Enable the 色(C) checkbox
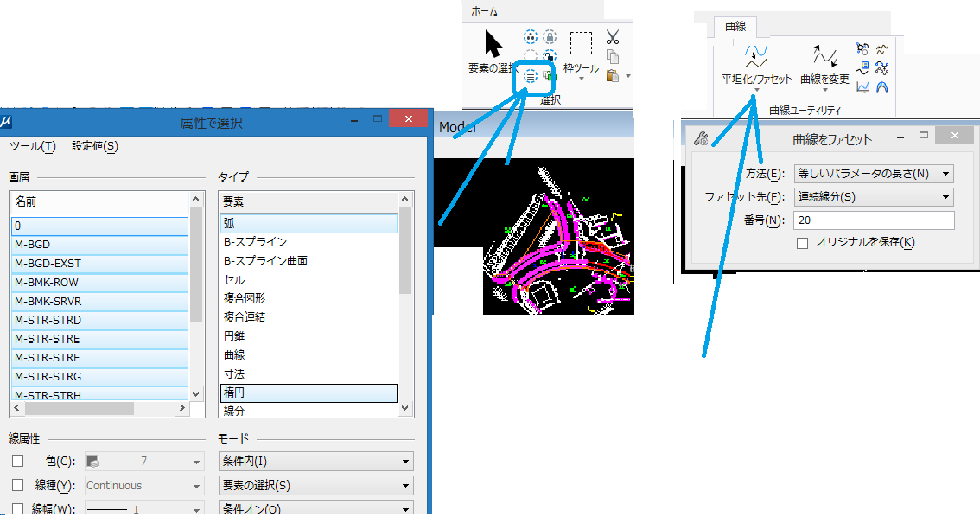Image resolution: width=980 pixels, height=517 pixels. click(17, 461)
